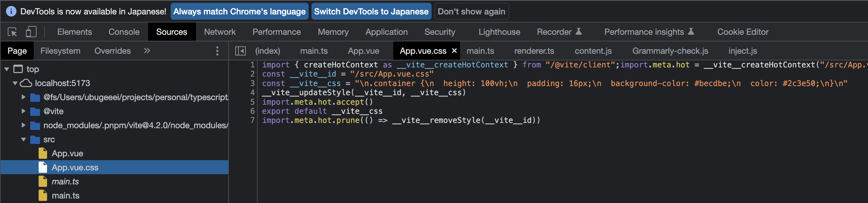Open the Application panel tab
The image size is (868, 203).
[387, 32]
